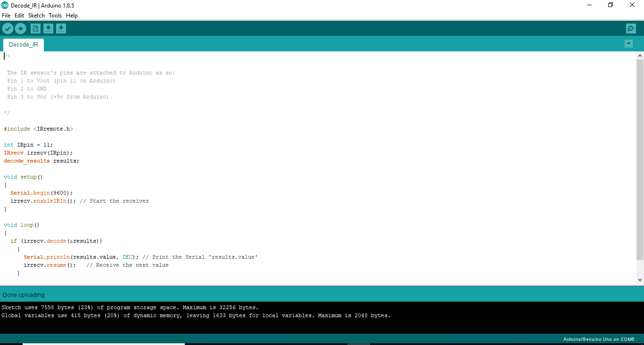644x345 pixels.
Task: Click 'Arduino/Genuino Uno on COM6' status text
Action: coord(599,339)
